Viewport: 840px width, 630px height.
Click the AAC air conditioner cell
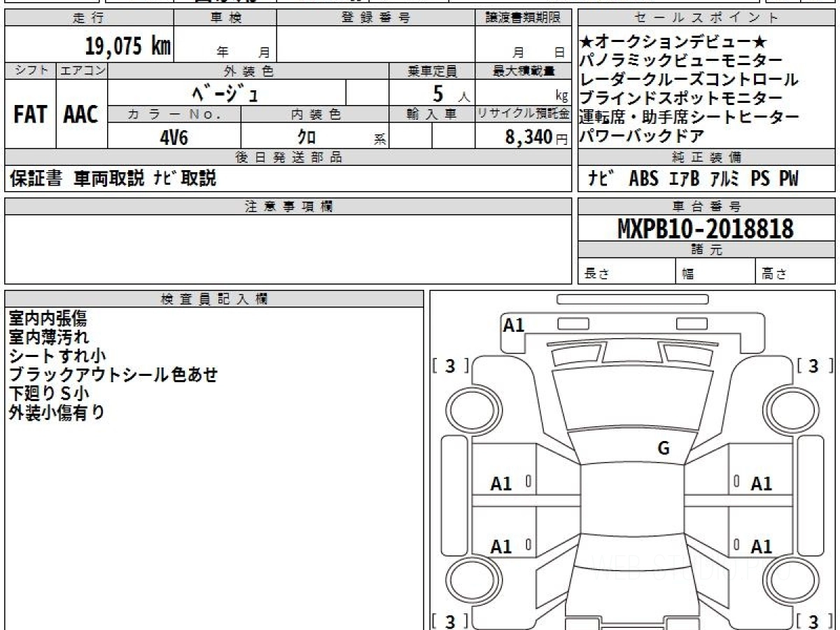tap(82, 114)
